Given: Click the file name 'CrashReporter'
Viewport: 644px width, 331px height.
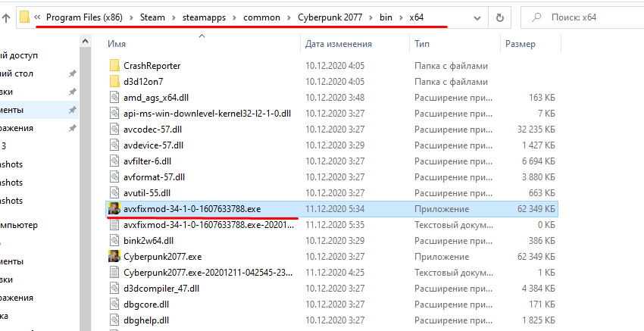Looking at the screenshot, I should pos(152,66).
